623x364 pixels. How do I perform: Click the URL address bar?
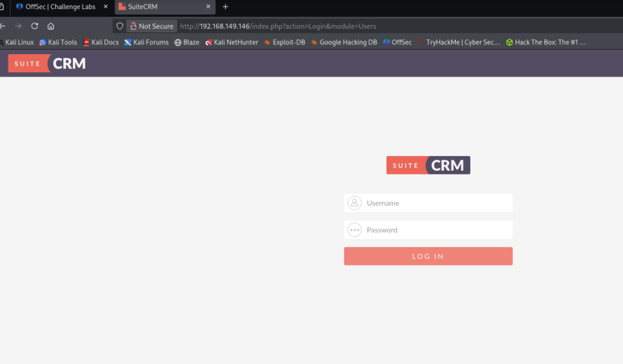coord(365,26)
